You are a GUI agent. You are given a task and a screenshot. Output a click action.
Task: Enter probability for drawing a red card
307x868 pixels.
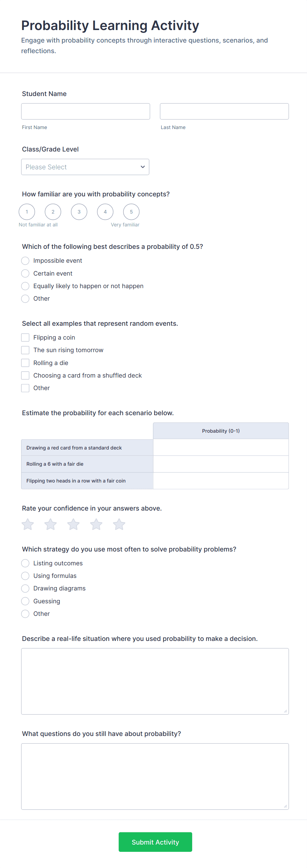click(221, 448)
